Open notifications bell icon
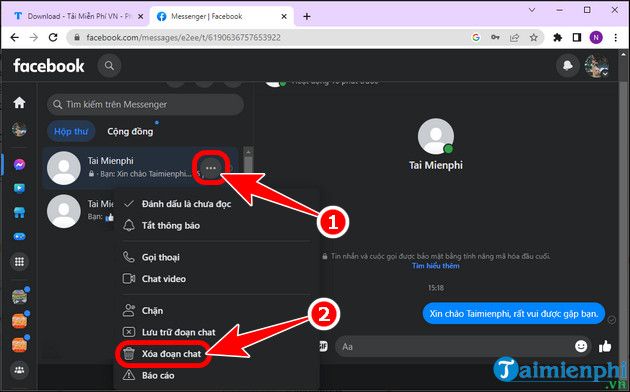This screenshot has height=392, width=630. (x=567, y=65)
